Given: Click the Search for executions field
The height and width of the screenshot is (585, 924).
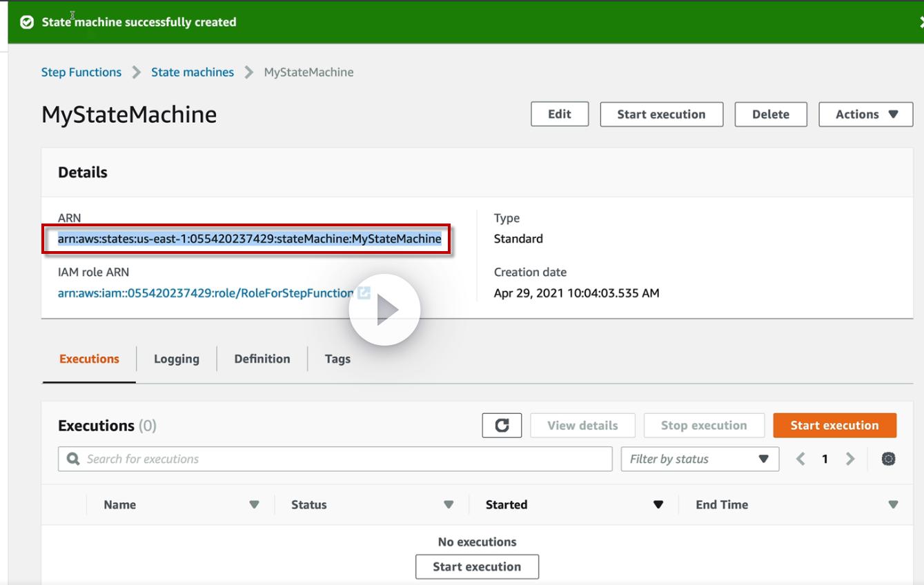Looking at the screenshot, I should 335,459.
